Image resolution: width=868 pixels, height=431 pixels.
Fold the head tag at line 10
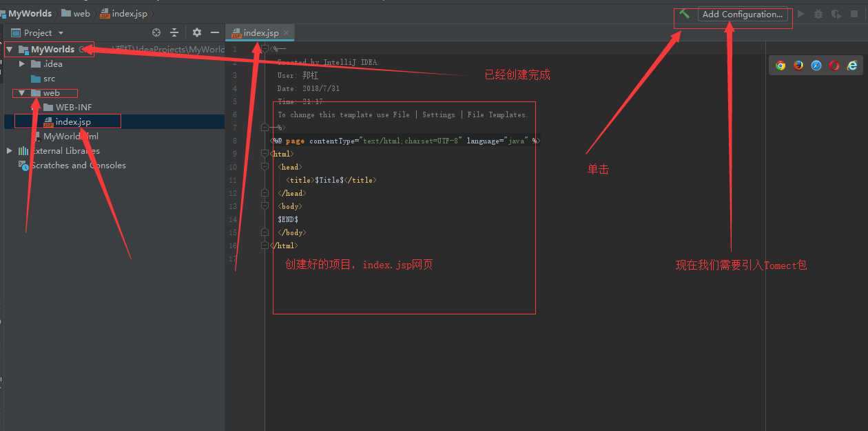pyautogui.click(x=265, y=167)
